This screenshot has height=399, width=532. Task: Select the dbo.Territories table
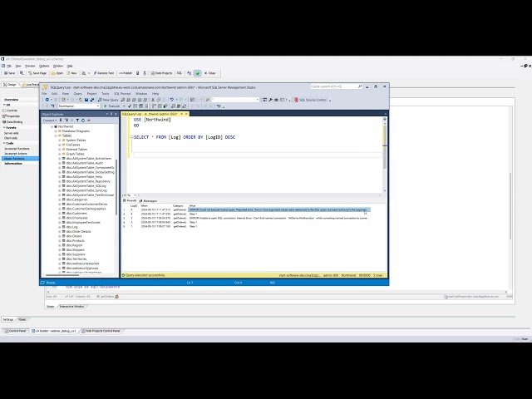pos(76,259)
